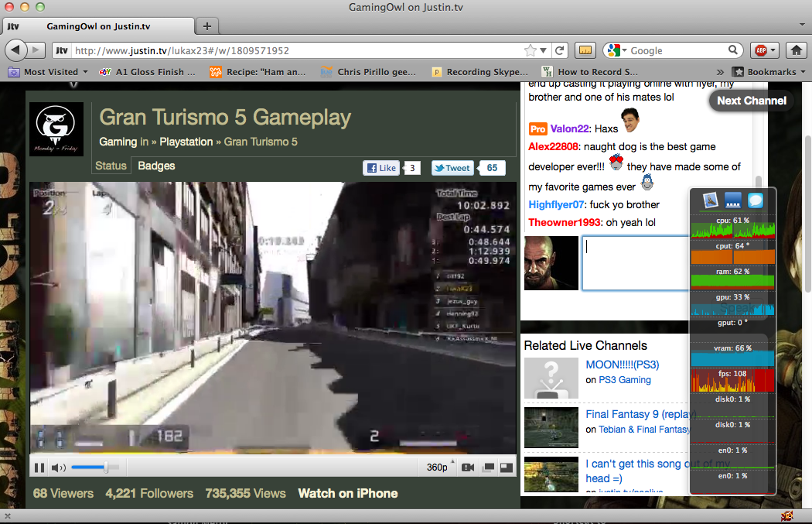Open the MOON!!!!!(PS3) channel link
The image size is (812, 524).
click(x=622, y=365)
